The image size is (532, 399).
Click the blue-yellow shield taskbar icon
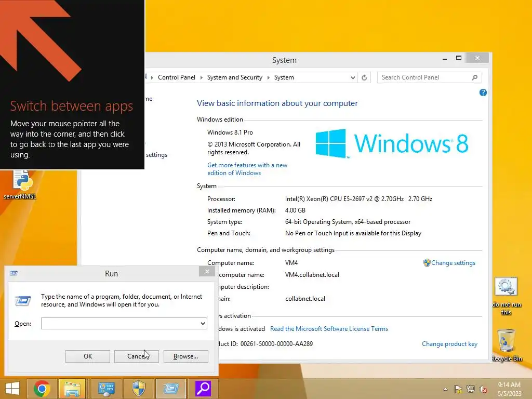139,389
